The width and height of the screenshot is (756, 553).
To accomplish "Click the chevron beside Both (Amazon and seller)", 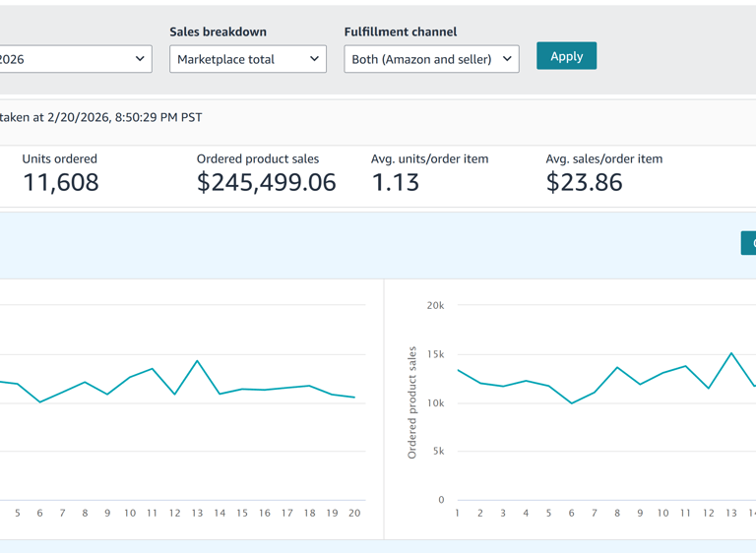I will click(x=507, y=59).
